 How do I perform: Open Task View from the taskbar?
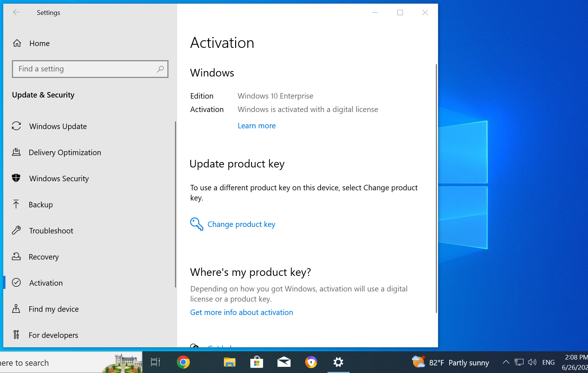pyautogui.click(x=155, y=362)
